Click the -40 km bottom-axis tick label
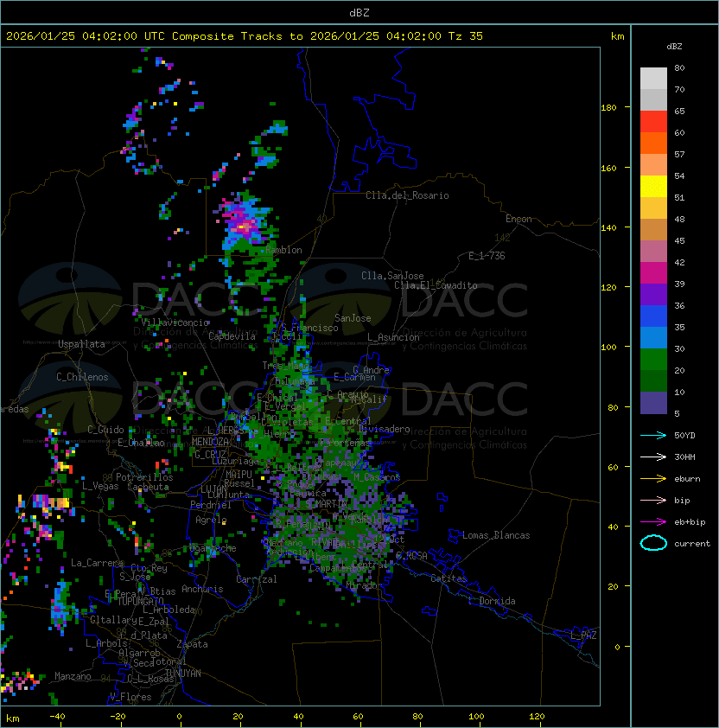Viewport: 719px width, 728px height. click(x=57, y=717)
